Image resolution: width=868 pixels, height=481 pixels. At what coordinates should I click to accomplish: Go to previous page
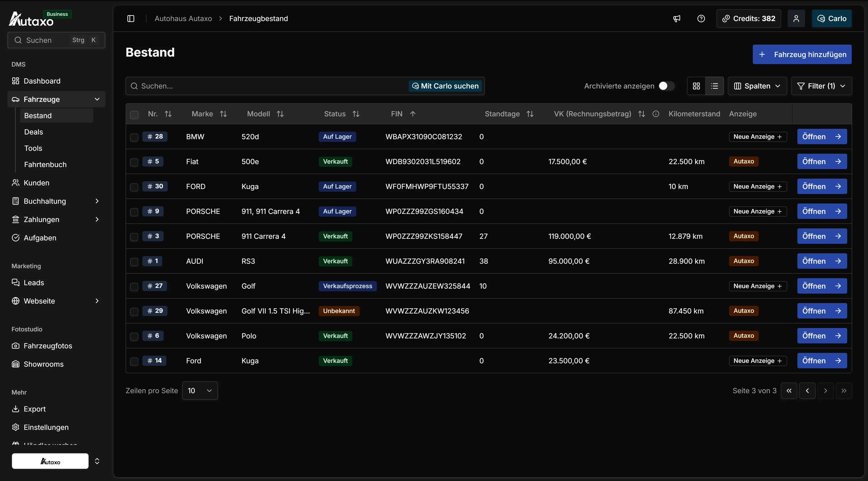(x=807, y=391)
